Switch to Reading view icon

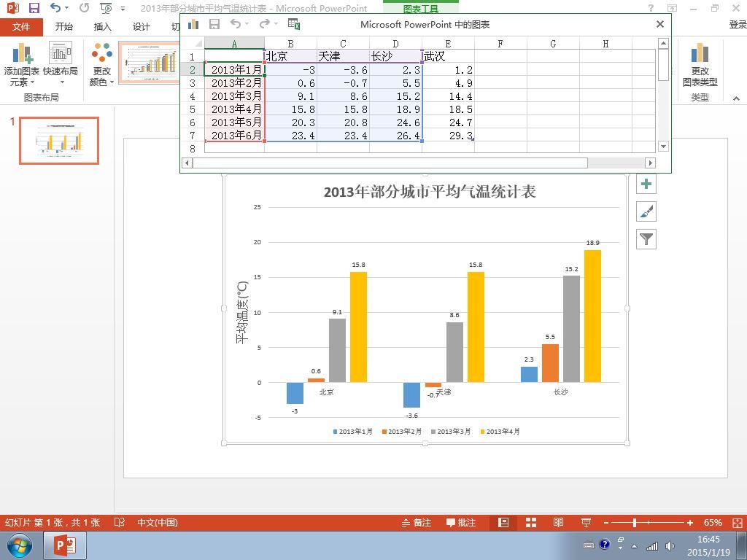pyautogui.click(x=558, y=522)
